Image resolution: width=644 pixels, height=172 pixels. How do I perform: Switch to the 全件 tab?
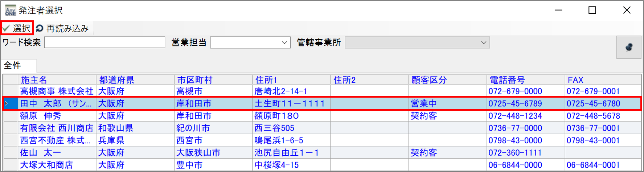[x=13, y=66]
